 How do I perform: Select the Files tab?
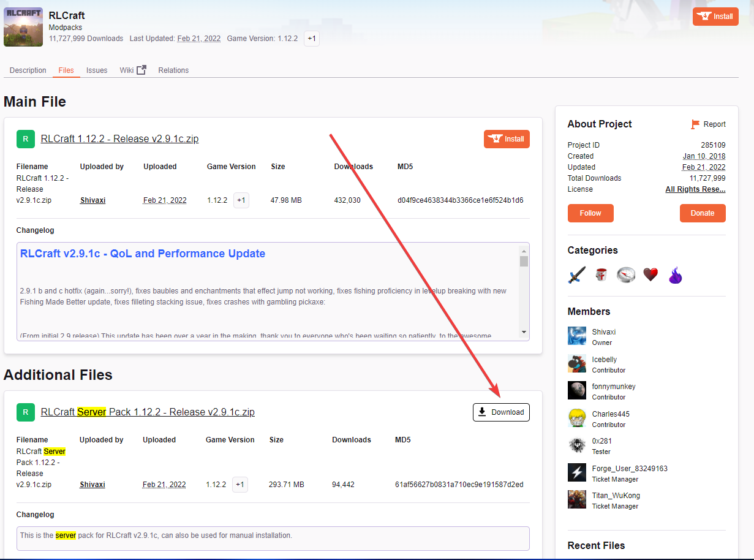tap(66, 70)
